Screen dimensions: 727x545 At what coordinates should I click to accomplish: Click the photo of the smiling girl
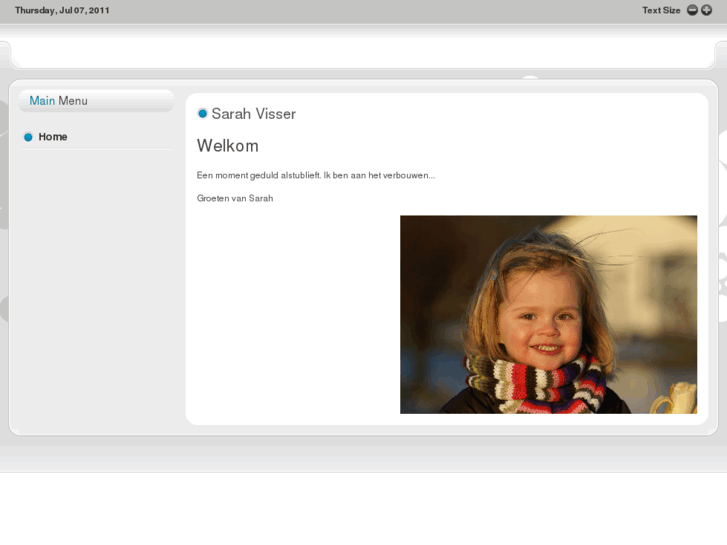tap(548, 314)
